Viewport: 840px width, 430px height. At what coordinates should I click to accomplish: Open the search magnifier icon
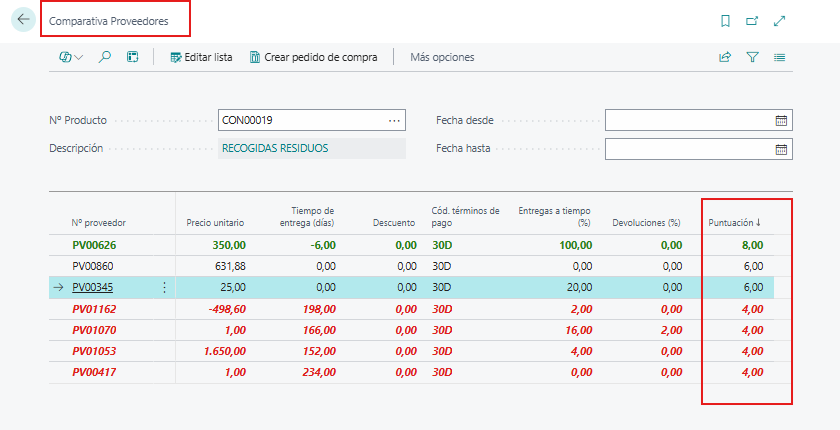[104, 57]
